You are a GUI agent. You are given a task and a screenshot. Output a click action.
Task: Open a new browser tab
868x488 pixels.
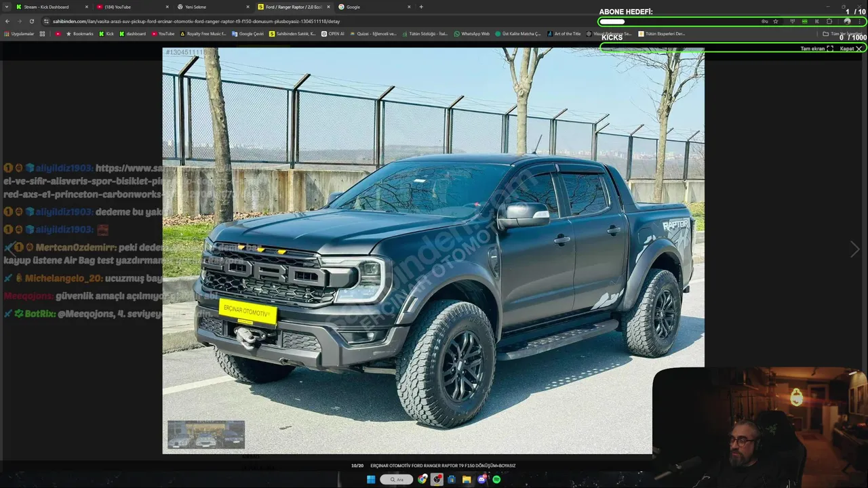421,7
